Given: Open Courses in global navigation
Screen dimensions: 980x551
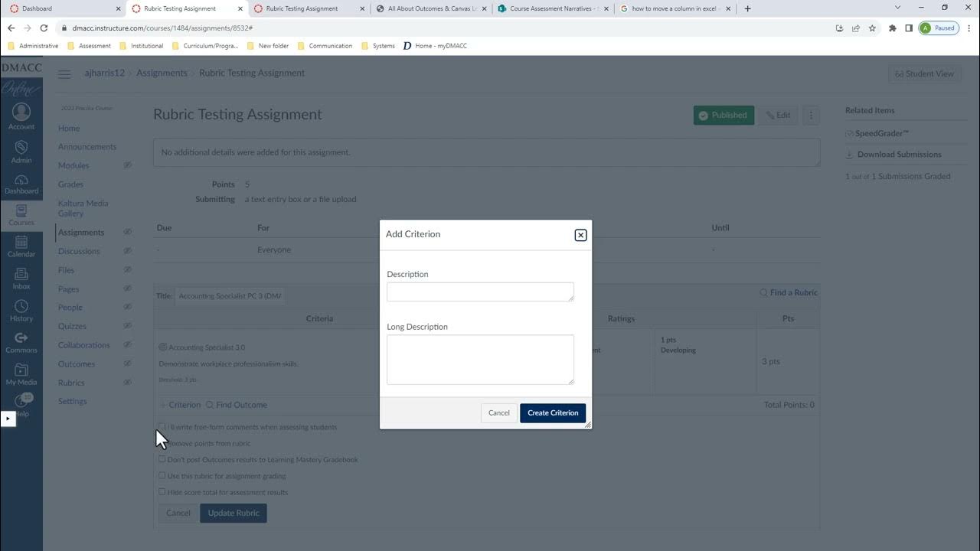Looking at the screenshot, I should coord(21,214).
